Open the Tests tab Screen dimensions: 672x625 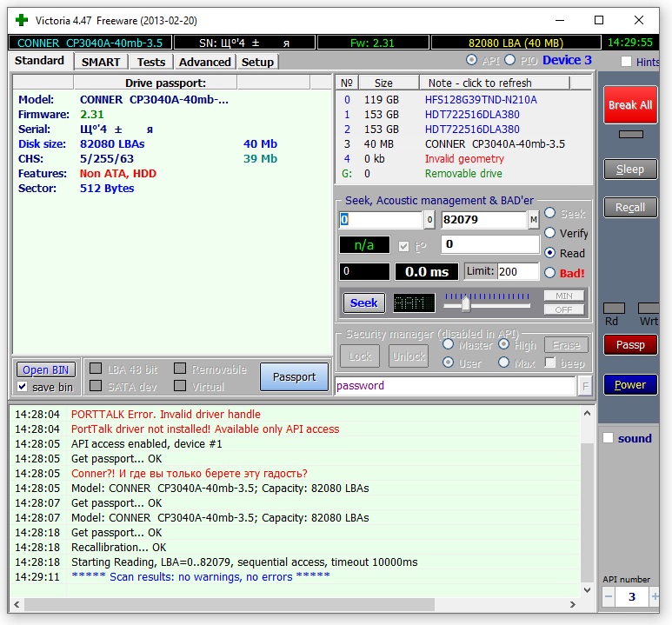[x=151, y=63]
